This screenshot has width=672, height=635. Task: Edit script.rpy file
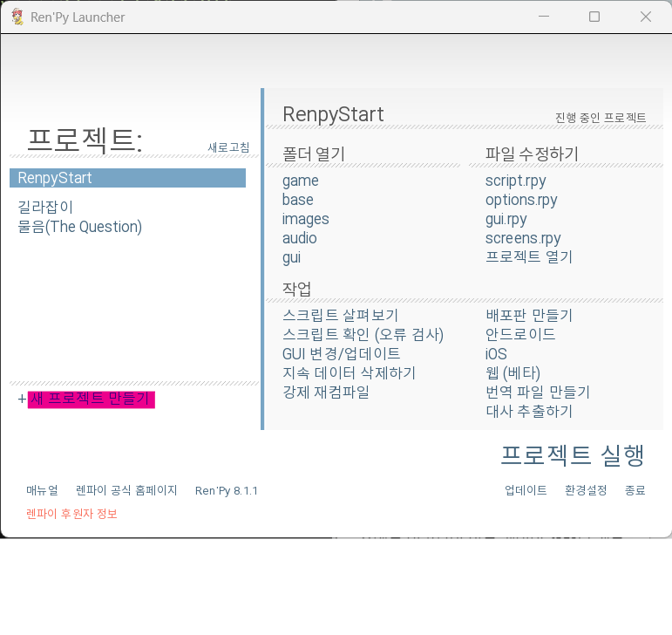pos(516,181)
